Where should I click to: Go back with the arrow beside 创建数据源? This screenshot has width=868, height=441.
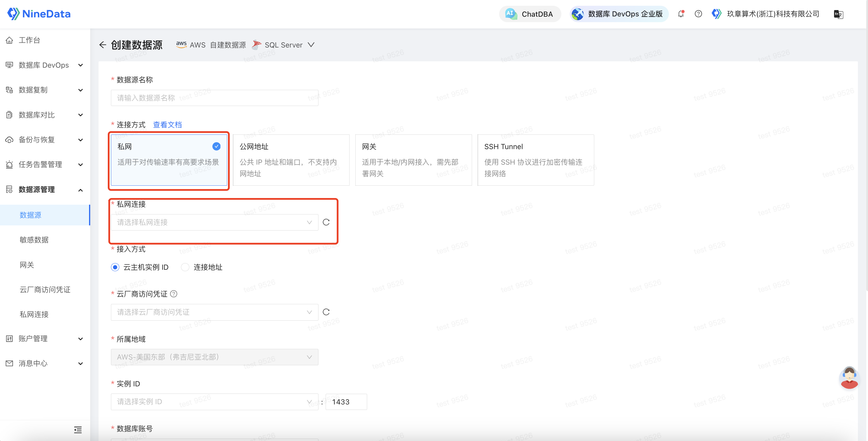pos(103,45)
